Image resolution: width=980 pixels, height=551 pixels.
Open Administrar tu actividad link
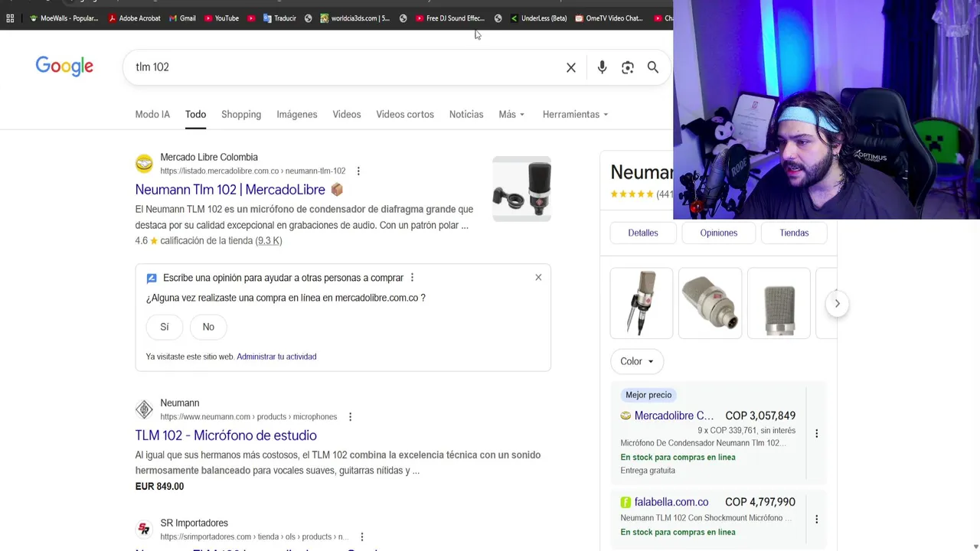click(276, 357)
